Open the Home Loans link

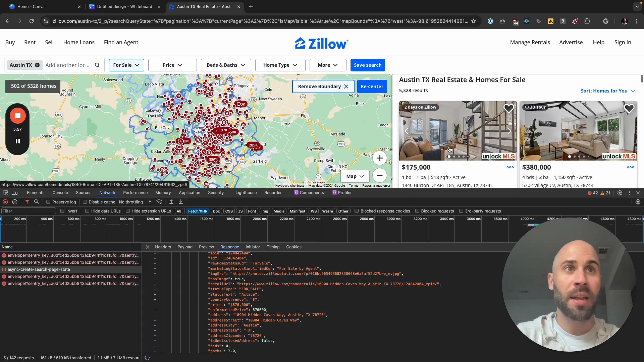[x=79, y=42]
